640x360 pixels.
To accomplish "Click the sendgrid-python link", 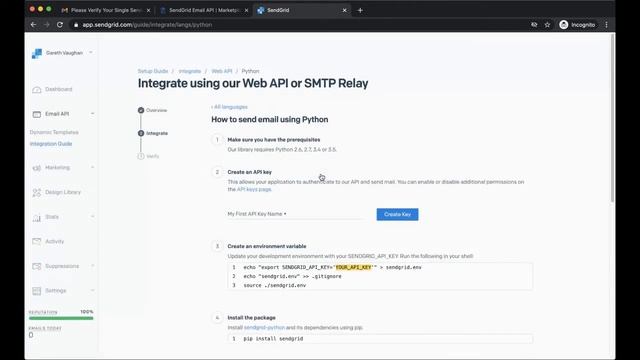I will tap(264, 327).
